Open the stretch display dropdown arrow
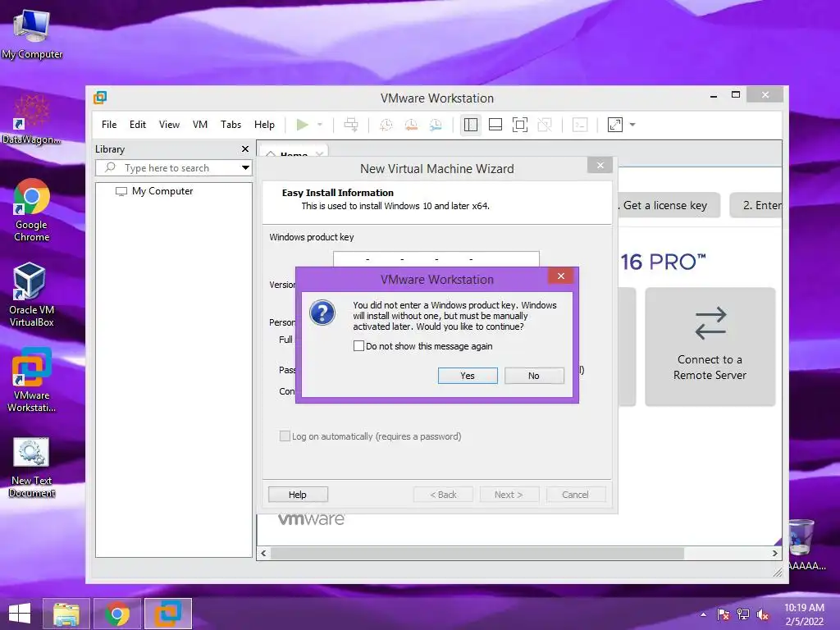Image resolution: width=840 pixels, height=630 pixels. pyautogui.click(x=632, y=125)
